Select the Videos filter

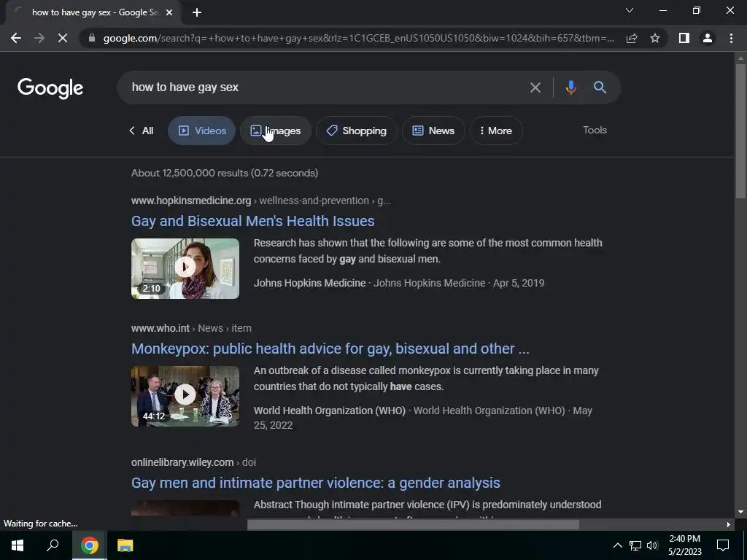click(201, 131)
